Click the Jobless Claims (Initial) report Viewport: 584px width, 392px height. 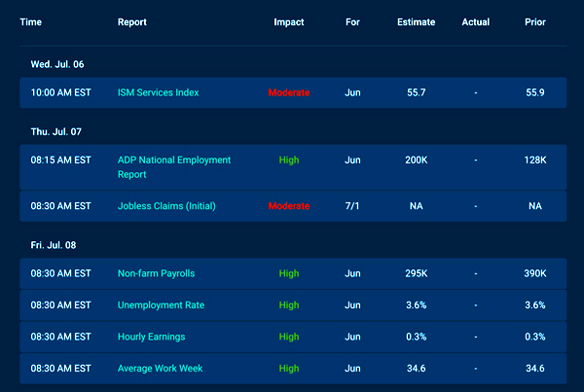[166, 206]
